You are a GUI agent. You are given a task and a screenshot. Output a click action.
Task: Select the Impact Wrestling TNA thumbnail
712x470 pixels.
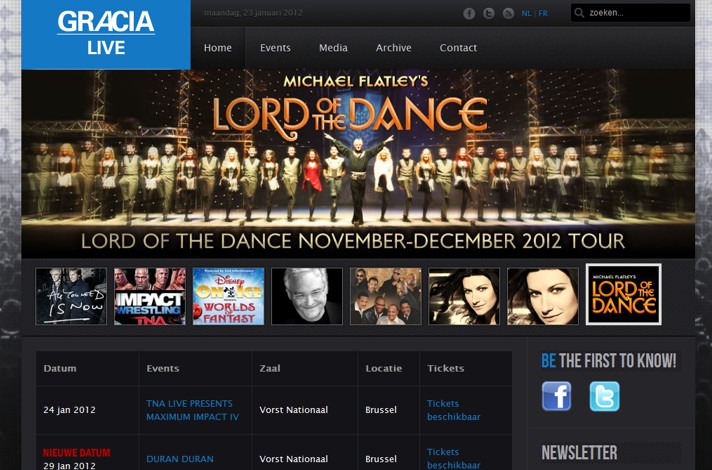coord(150,296)
